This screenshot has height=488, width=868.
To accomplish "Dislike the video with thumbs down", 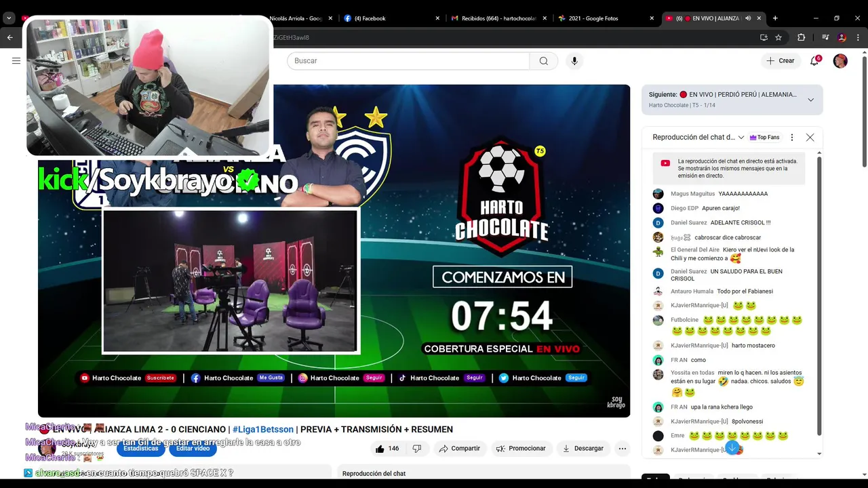I will click(417, 448).
